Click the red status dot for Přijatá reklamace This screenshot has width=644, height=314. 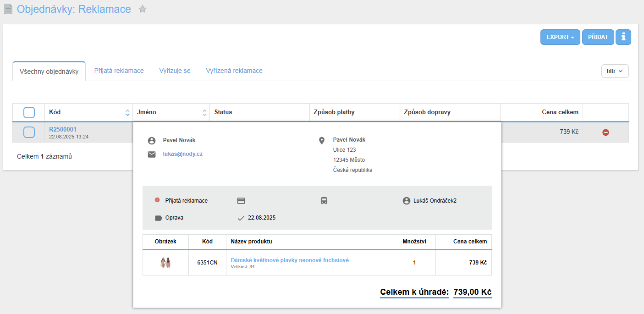point(157,200)
